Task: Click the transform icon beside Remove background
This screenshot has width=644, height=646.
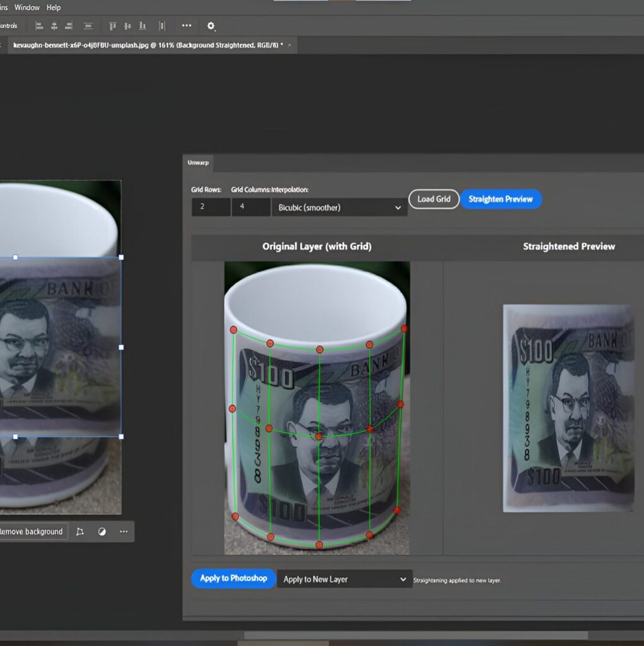Action: (x=80, y=531)
